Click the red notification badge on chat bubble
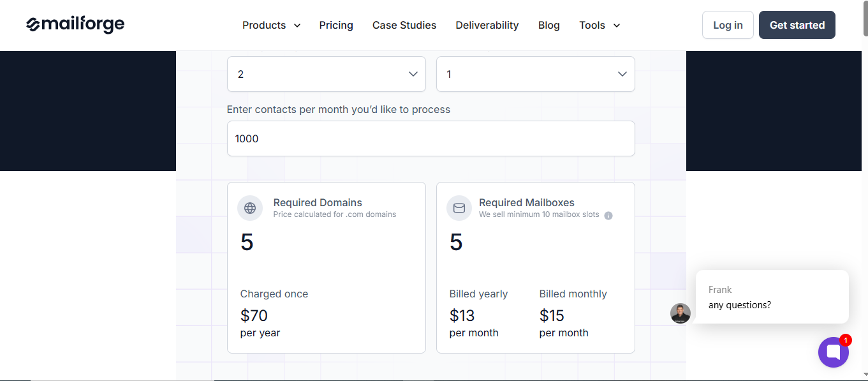868x381 pixels. pyautogui.click(x=845, y=340)
